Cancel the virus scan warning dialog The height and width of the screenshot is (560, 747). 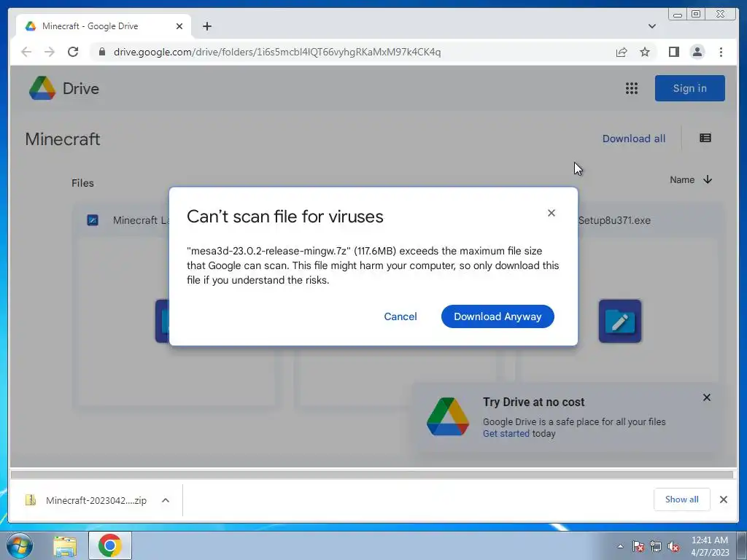pos(400,316)
